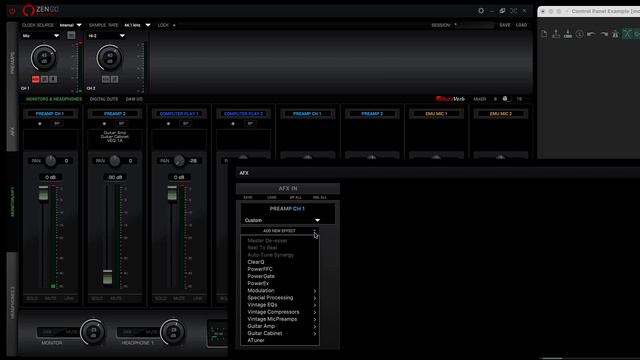
Task: Toggle the BP button on PREAMP CH 1 strip
Action: point(57,123)
